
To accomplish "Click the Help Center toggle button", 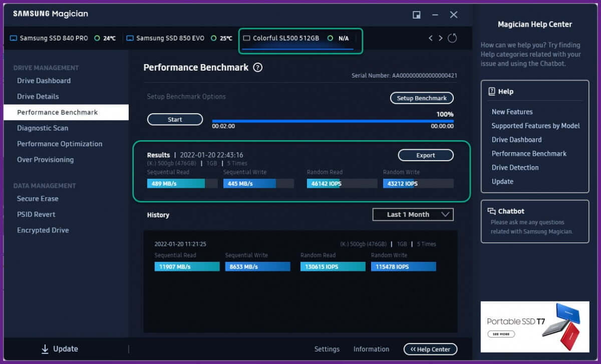I will [430, 349].
